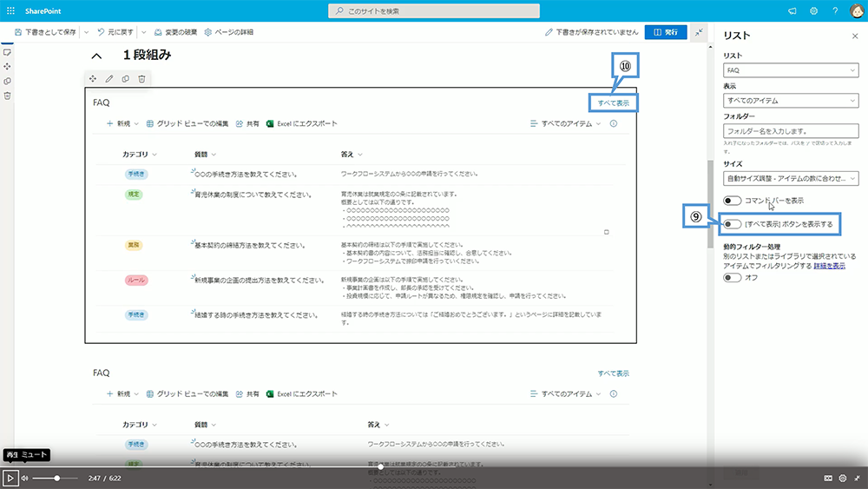Open the settings gear in SharePoint header

pos(814,10)
